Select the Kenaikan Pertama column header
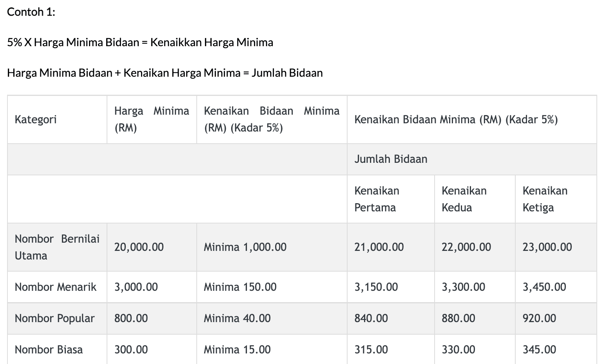607x364 pixels. (391, 199)
